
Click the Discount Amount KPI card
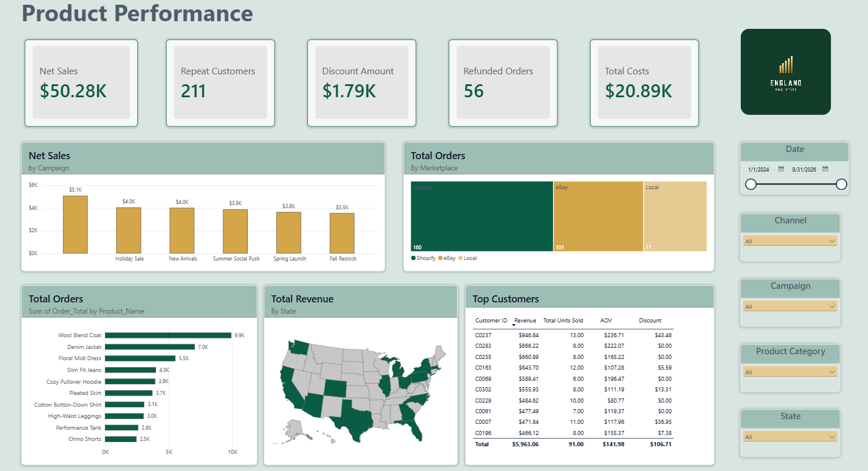(x=362, y=83)
